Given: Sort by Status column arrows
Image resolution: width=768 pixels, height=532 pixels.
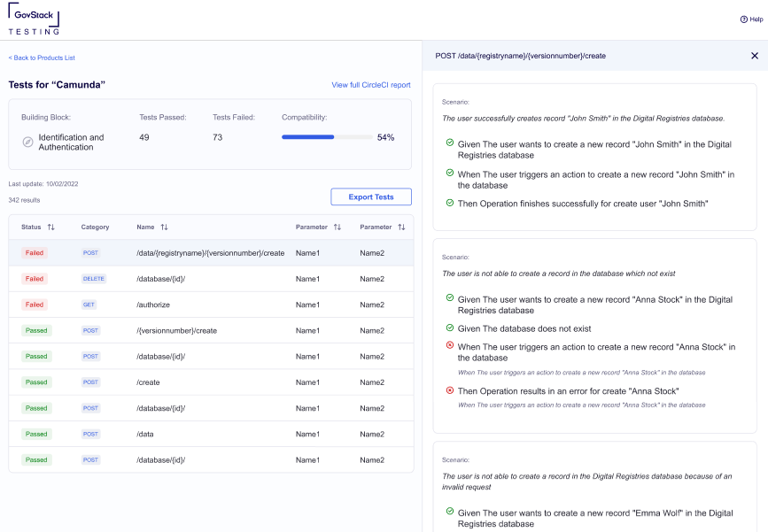Looking at the screenshot, I should tap(51, 227).
